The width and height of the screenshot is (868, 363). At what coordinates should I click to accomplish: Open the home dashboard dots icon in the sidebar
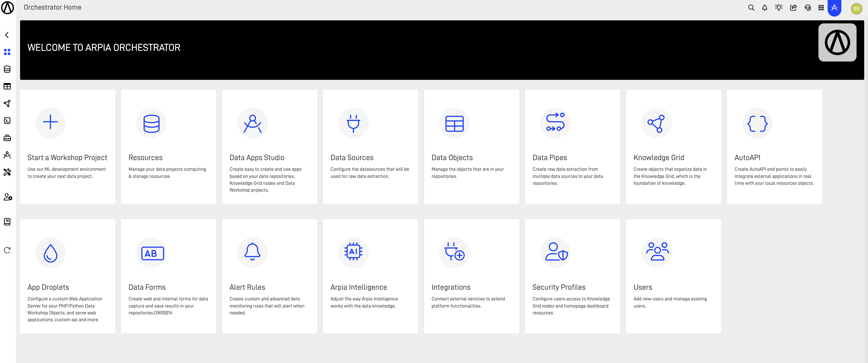7,52
